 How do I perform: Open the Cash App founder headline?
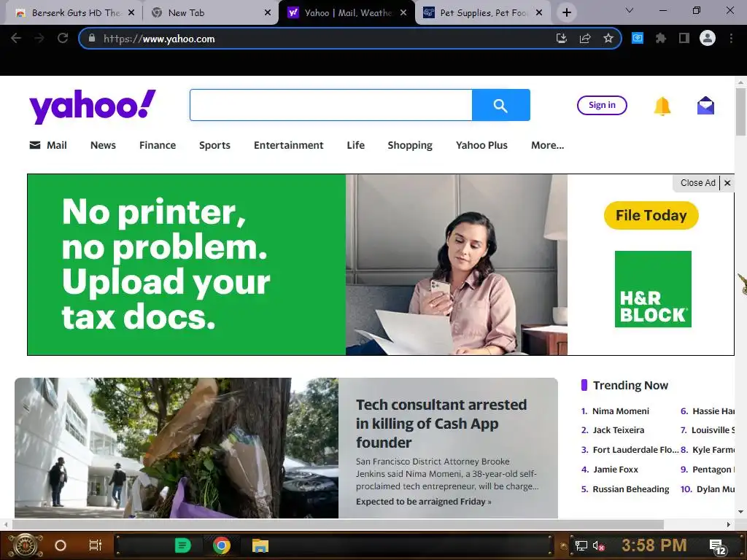tap(441, 424)
